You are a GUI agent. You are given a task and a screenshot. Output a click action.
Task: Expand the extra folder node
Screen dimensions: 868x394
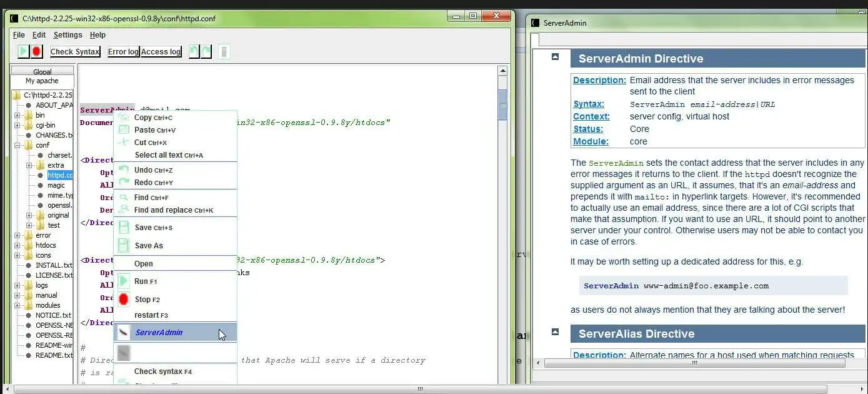tap(29, 165)
